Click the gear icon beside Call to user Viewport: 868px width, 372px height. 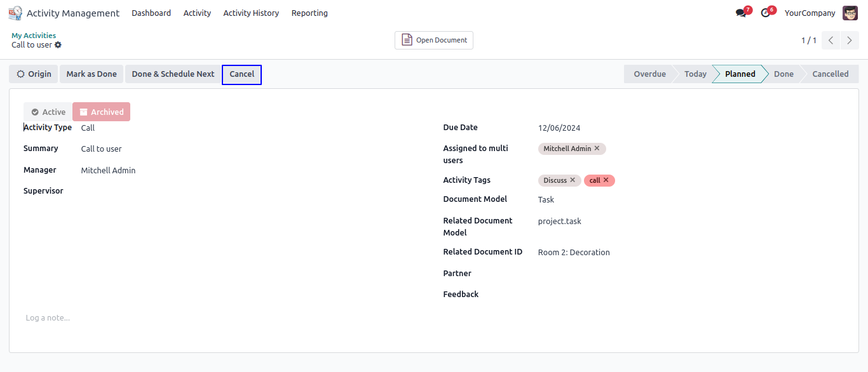(x=58, y=45)
